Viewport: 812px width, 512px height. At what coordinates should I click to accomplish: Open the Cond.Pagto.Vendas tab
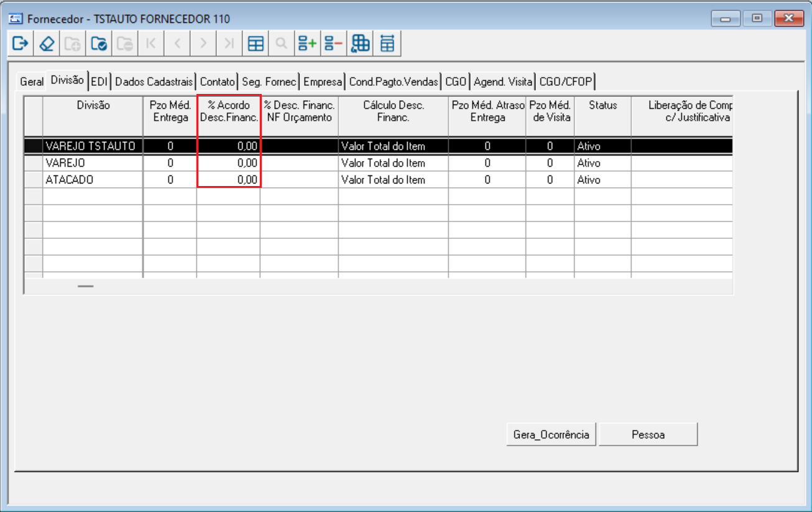(394, 81)
